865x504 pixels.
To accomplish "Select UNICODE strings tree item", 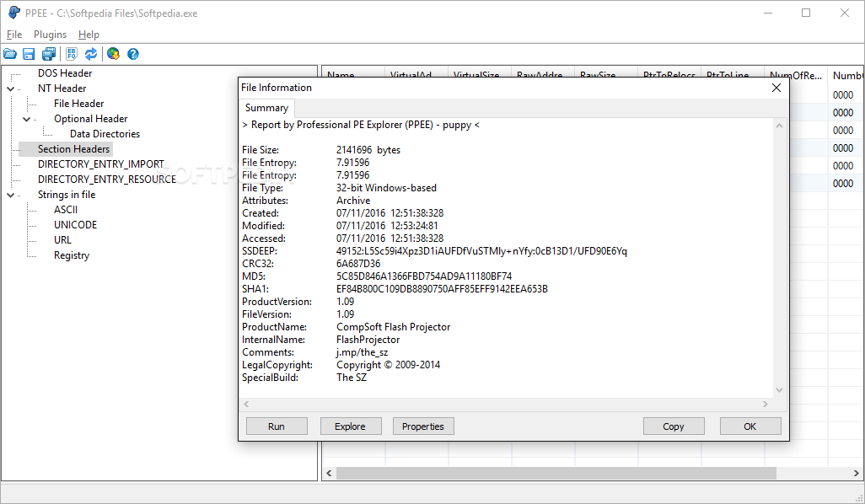I will 76,225.
